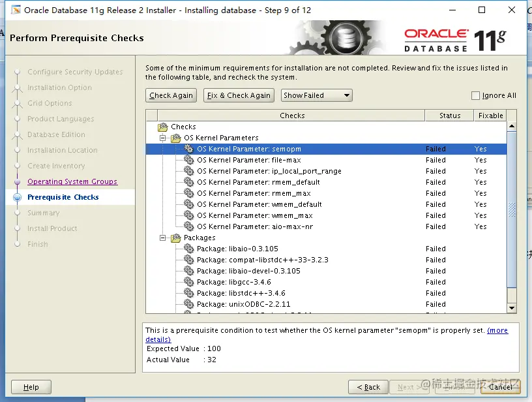This screenshot has height=402, width=532.
Task: Enable the Ignore All checkbox
Action: click(475, 95)
